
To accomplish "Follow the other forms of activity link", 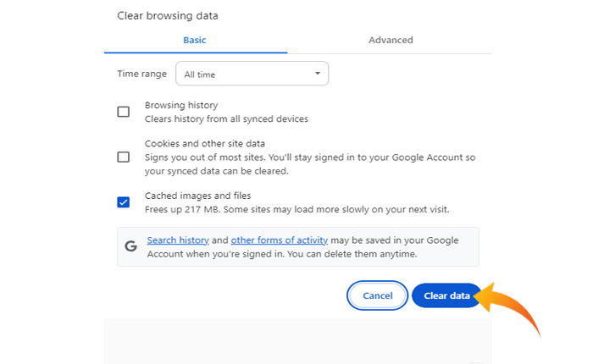I will tap(279, 240).
